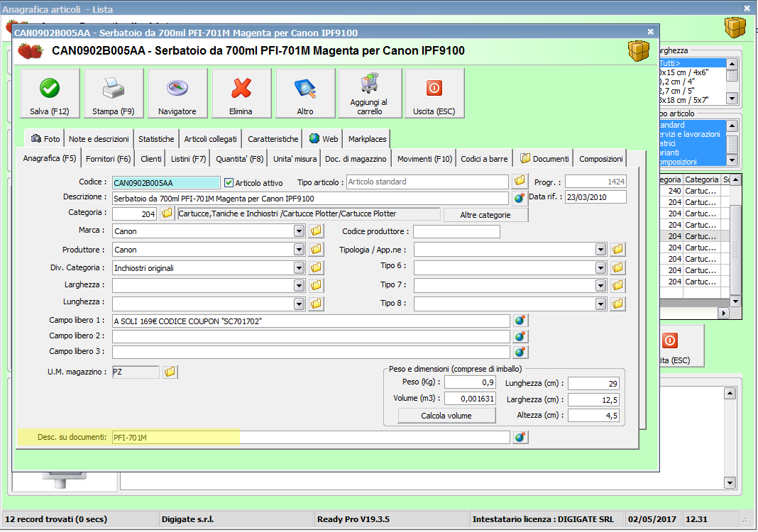758x532 pixels.
Task: Click the green Salva (F12) checkmark icon
Action: click(x=50, y=88)
